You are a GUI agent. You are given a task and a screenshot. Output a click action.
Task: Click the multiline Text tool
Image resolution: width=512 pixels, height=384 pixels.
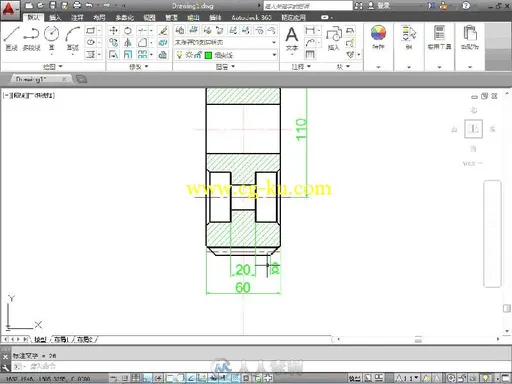click(x=292, y=38)
